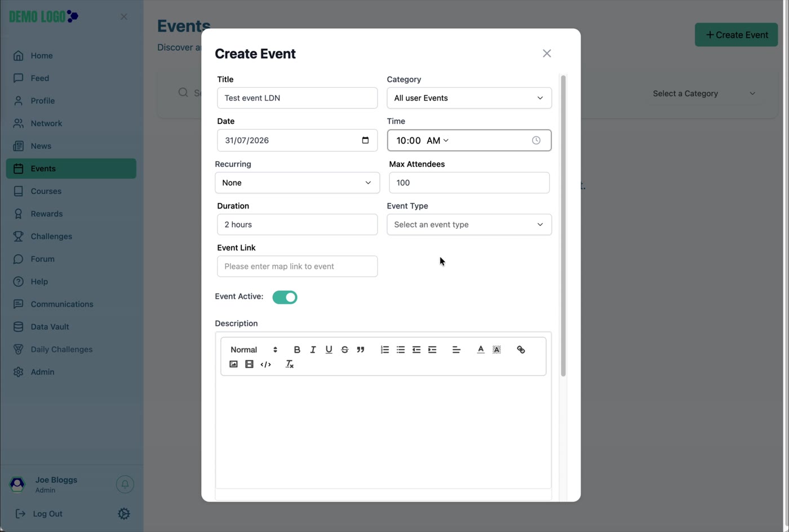Image resolution: width=789 pixels, height=532 pixels.
Task: Select Events in the sidebar
Action: coord(71,169)
